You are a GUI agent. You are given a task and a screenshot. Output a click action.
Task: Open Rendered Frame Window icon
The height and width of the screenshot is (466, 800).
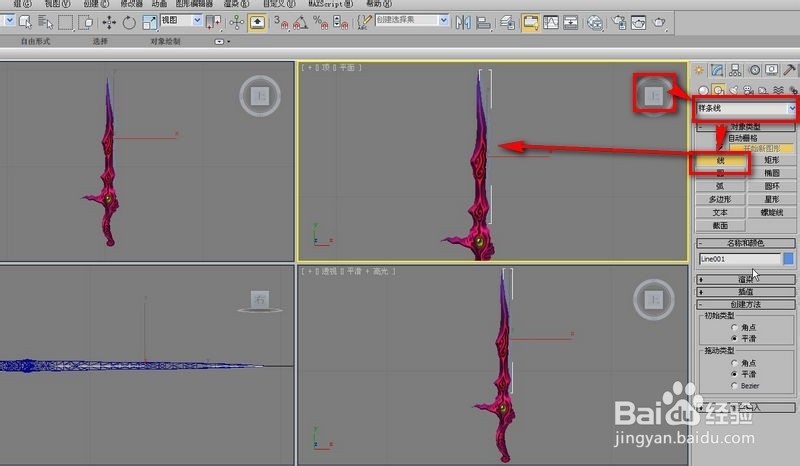point(639,22)
